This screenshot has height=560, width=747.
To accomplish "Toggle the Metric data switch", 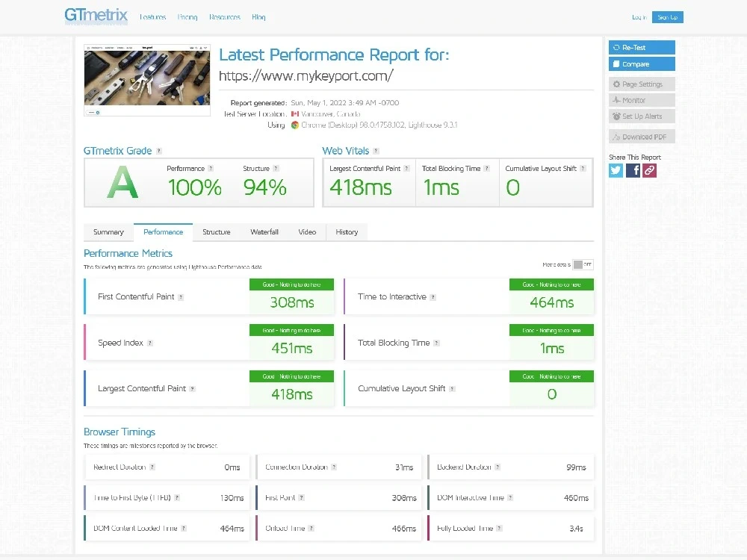I will pyautogui.click(x=583, y=264).
